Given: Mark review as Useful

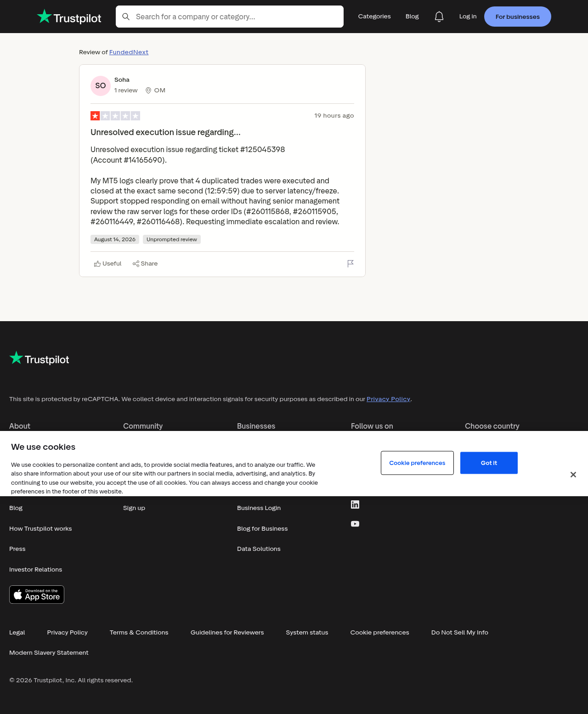Looking at the screenshot, I should click(x=107, y=264).
